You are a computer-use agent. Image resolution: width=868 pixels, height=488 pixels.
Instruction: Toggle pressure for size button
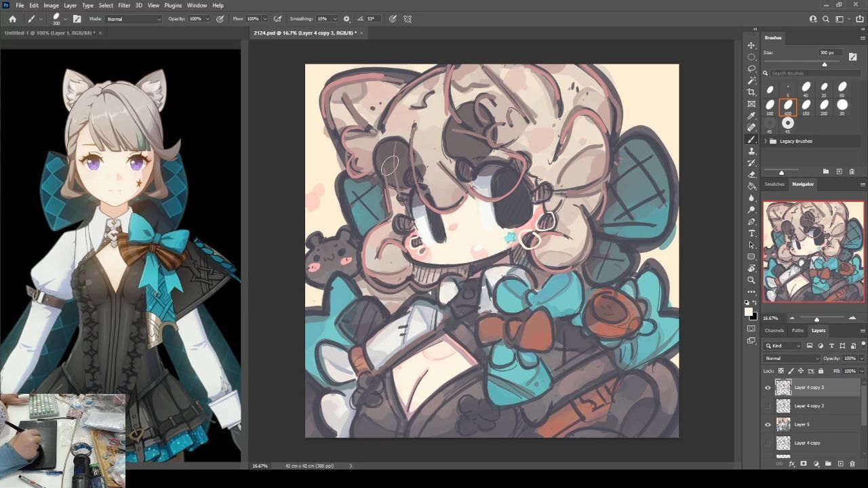(393, 19)
